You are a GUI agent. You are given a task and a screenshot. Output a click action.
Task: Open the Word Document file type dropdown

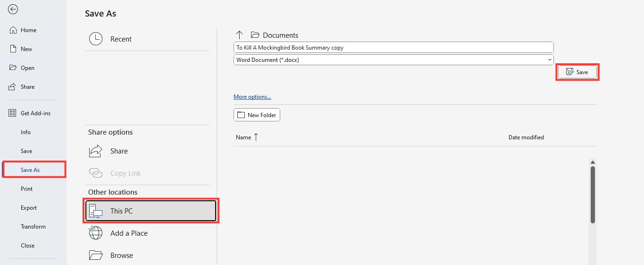pyautogui.click(x=393, y=60)
